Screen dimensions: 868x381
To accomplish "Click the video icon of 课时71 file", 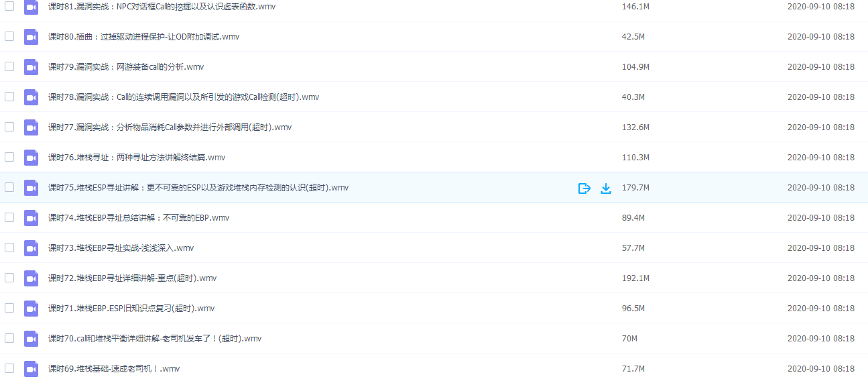I will click(31, 309).
